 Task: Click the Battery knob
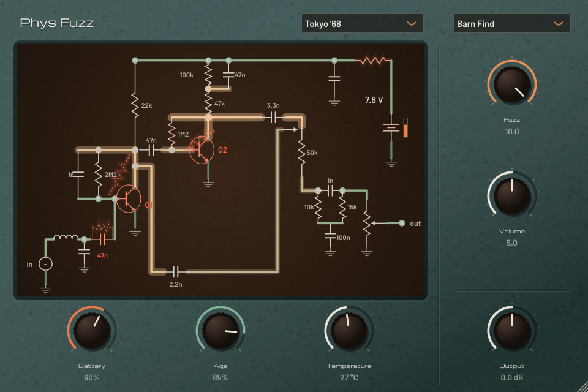pyautogui.click(x=92, y=331)
